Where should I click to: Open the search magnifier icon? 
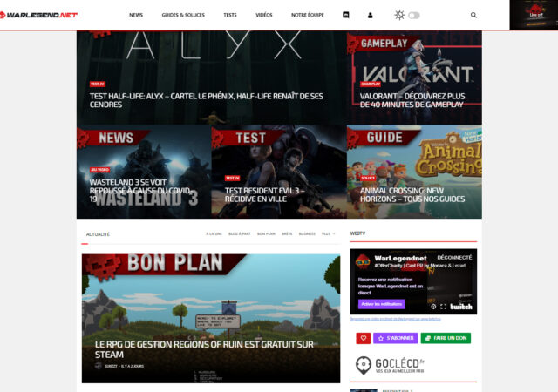(473, 15)
